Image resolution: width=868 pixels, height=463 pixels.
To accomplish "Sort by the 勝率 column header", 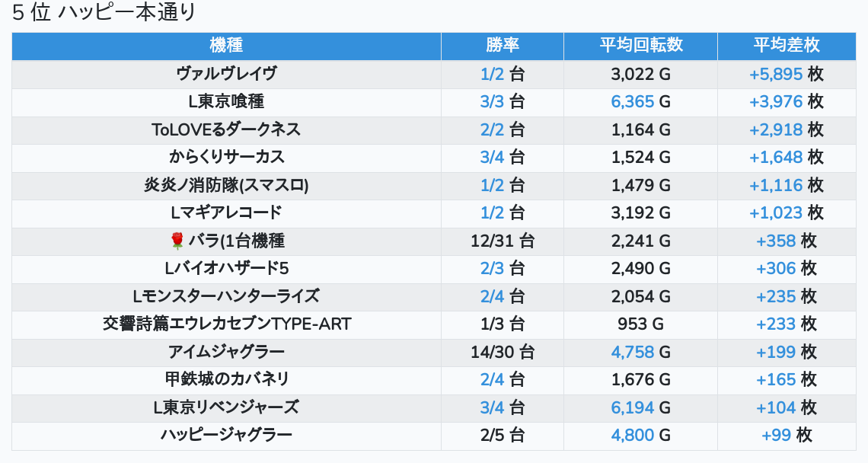I will pyautogui.click(x=502, y=45).
